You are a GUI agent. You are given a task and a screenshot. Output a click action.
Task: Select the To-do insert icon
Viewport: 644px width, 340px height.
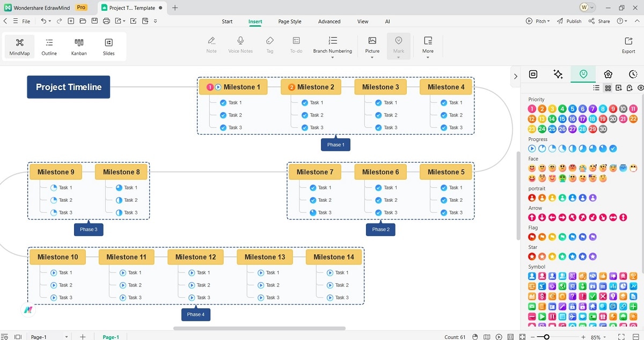click(296, 43)
